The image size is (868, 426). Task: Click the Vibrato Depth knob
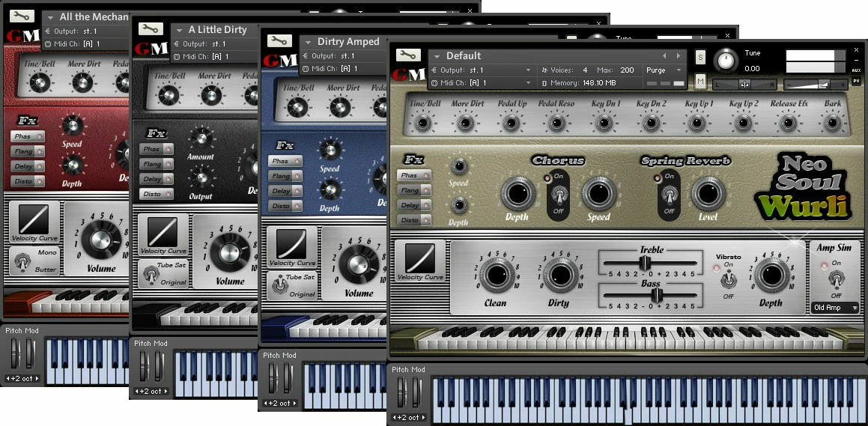point(771,275)
